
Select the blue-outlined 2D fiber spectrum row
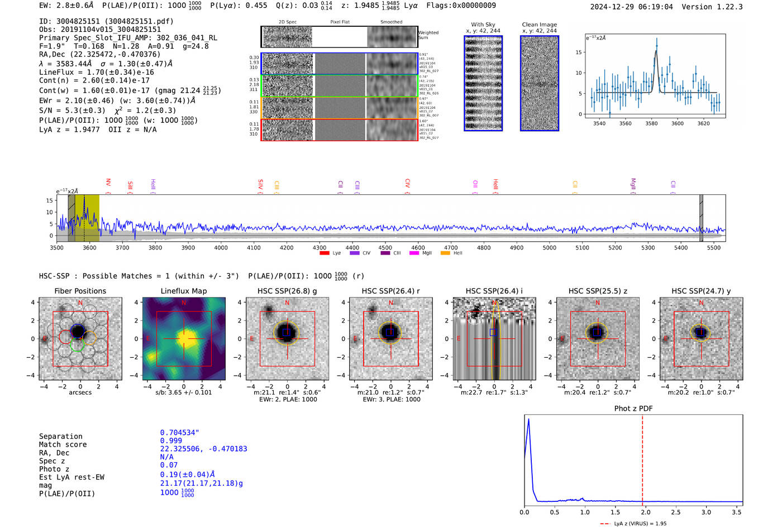(340, 64)
